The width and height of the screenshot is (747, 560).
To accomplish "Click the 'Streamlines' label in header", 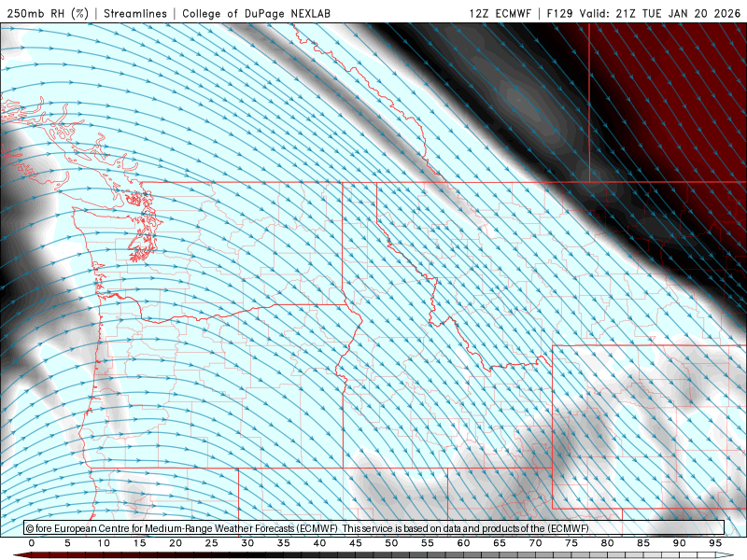I will pyautogui.click(x=135, y=13).
